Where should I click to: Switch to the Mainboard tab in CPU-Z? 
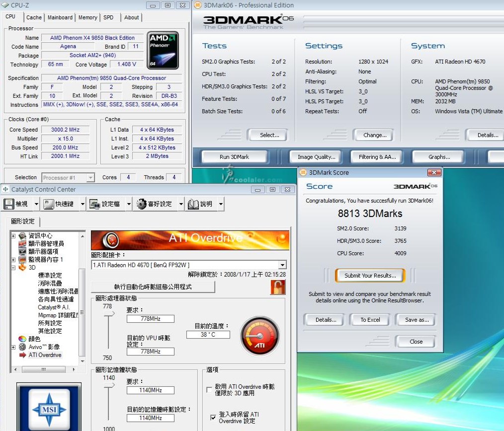tap(60, 17)
